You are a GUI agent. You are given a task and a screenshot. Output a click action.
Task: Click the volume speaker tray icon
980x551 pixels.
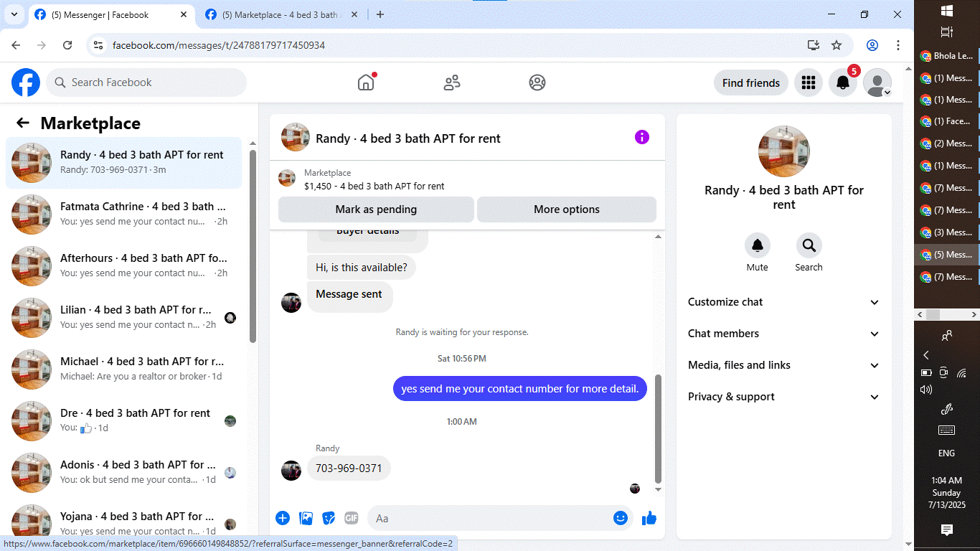926,390
